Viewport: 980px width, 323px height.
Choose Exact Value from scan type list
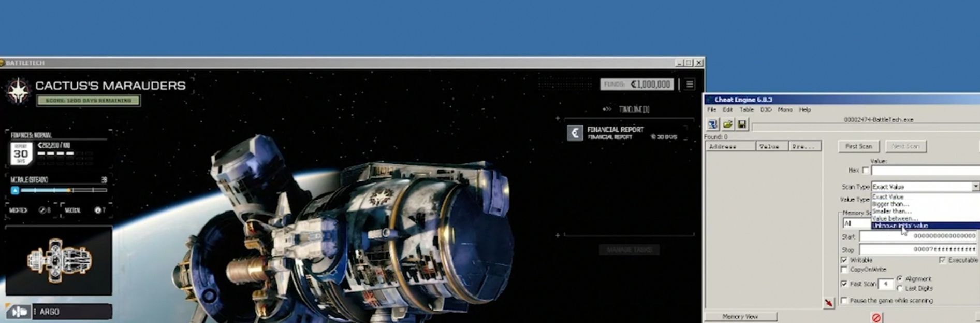[925, 197]
